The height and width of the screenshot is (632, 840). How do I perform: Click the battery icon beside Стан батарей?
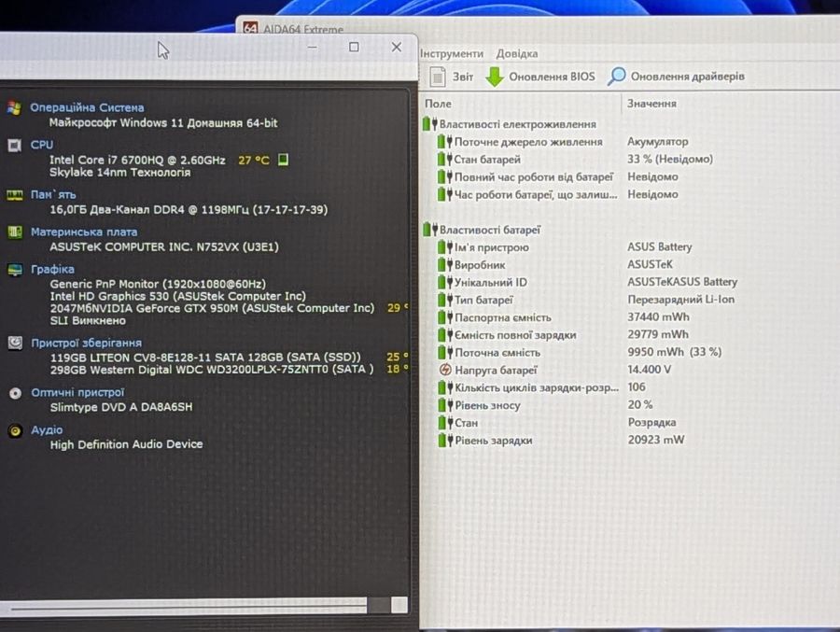[x=444, y=160]
